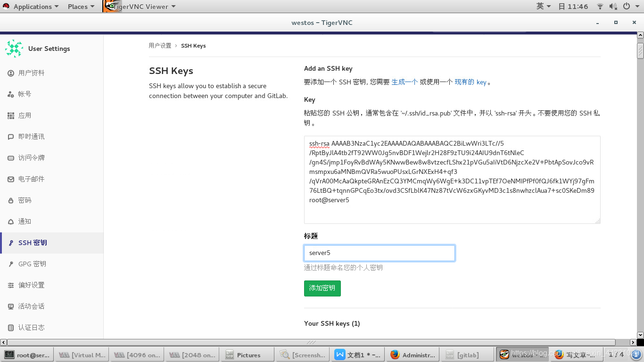Image resolution: width=644 pixels, height=362 pixels.
Task: Switch to Virtual M... taskbar window
Action: tap(82, 355)
